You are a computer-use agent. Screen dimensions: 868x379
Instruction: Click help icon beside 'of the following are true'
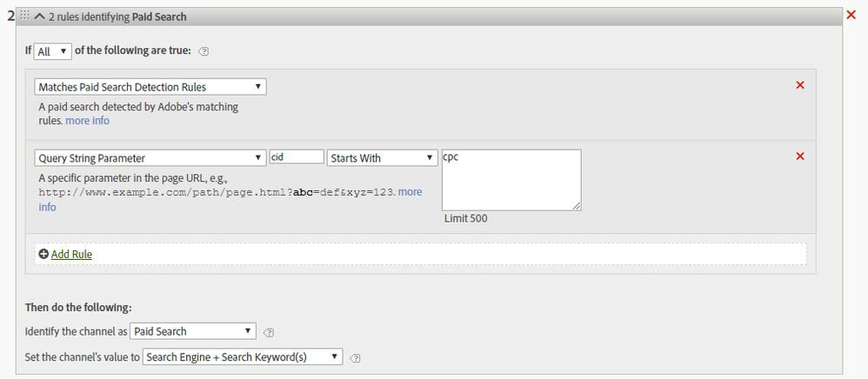[x=204, y=51]
